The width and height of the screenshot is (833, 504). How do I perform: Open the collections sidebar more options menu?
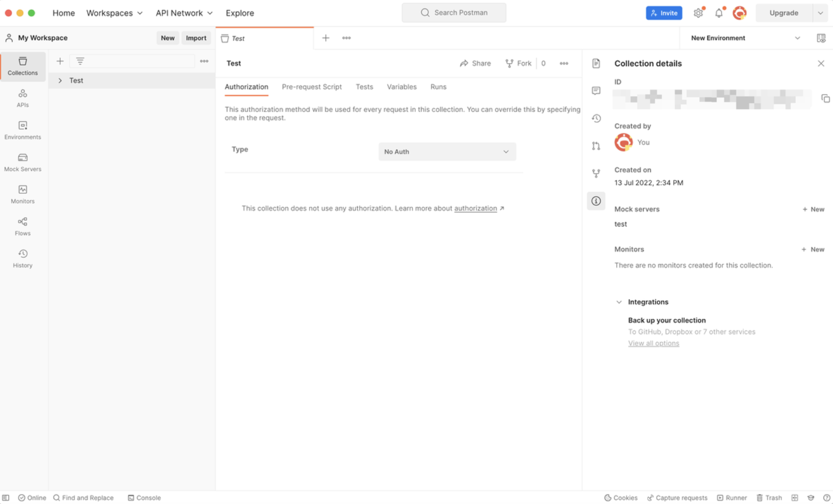(204, 61)
